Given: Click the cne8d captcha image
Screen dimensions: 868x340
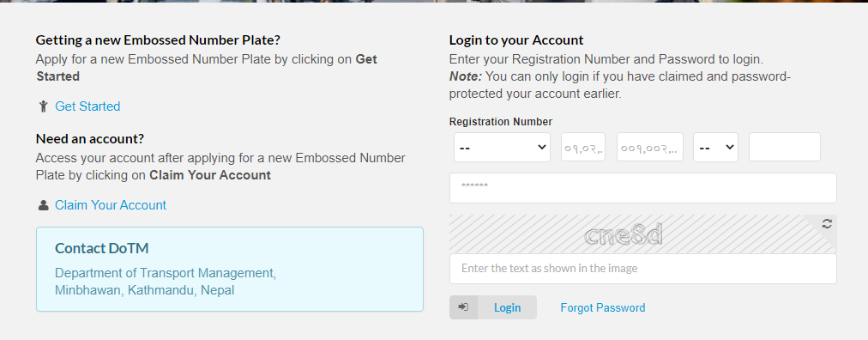Looking at the screenshot, I should click(x=624, y=235).
